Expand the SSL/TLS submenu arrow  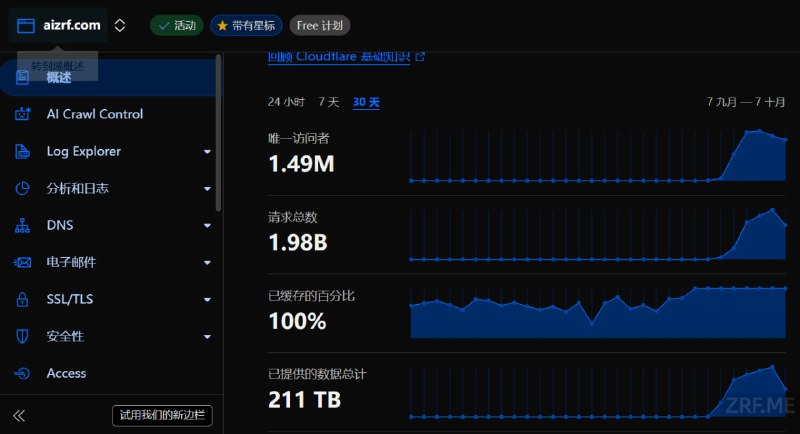pos(207,300)
